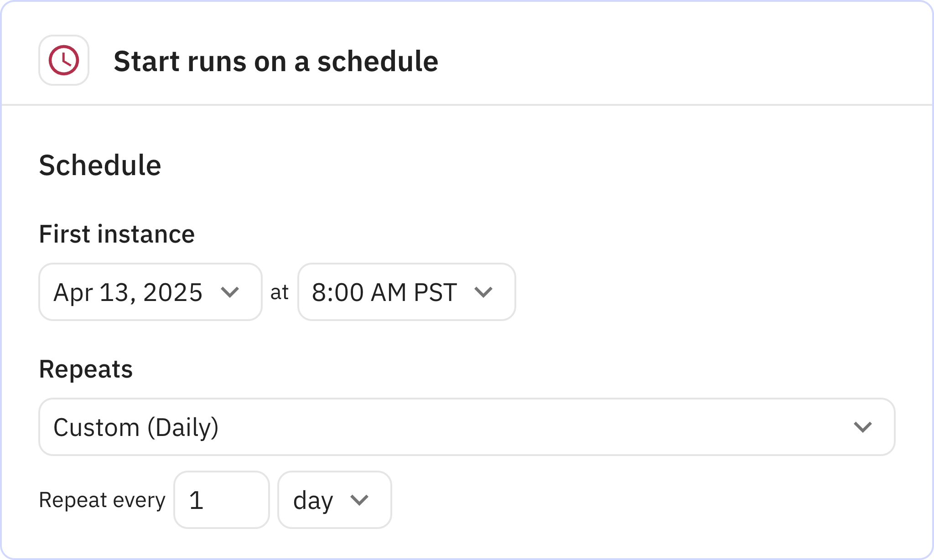Click the Repeats label
The height and width of the screenshot is (560, 934).
coord(86,369)
